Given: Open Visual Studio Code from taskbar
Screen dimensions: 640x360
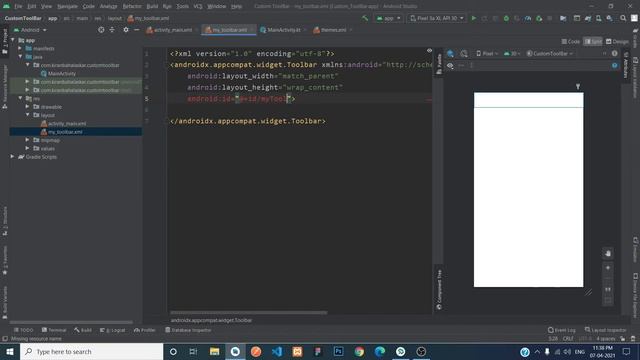Looking at the screenshot, I should tap(277, 351).
